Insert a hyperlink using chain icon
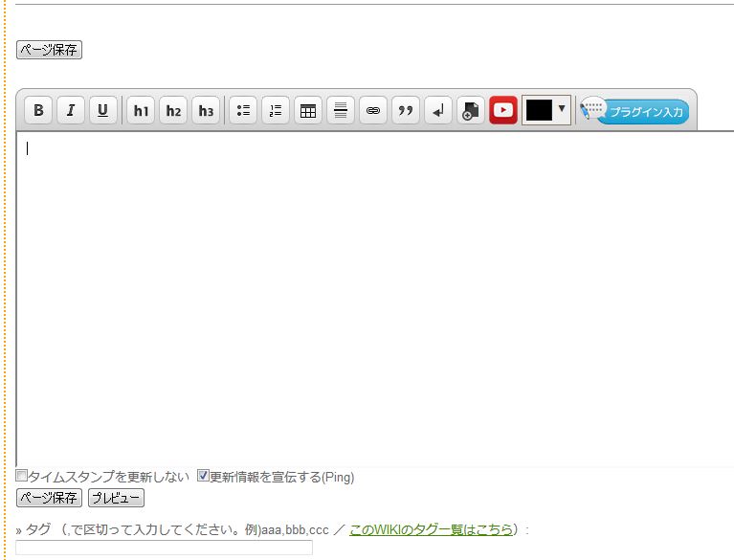Viewport: 734px width, 560px height. (x=373, y=110)
